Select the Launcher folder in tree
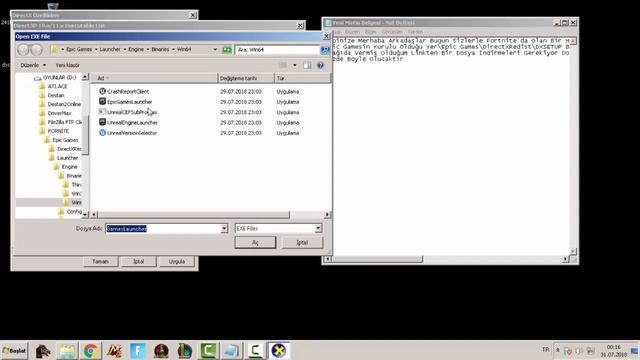 [63, 158]
